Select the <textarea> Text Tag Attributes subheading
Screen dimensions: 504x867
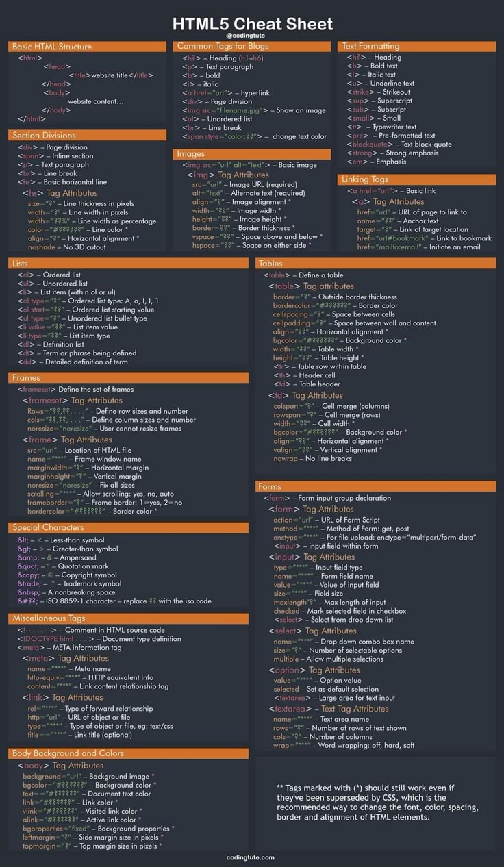click(328, 709)
